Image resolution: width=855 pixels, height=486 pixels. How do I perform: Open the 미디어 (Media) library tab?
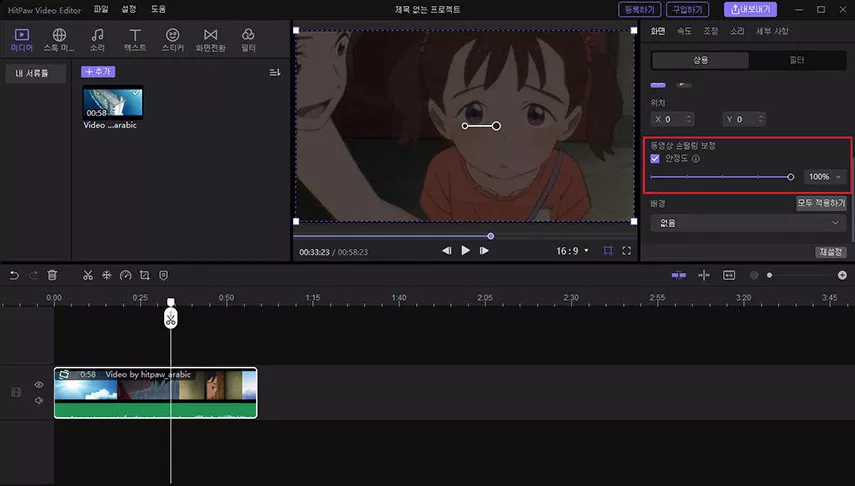coord(22,40)
